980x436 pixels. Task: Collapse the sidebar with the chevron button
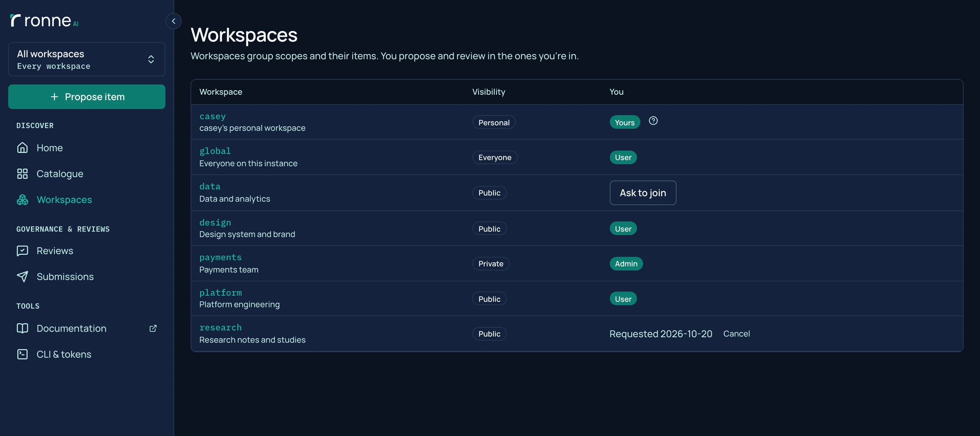174,21
